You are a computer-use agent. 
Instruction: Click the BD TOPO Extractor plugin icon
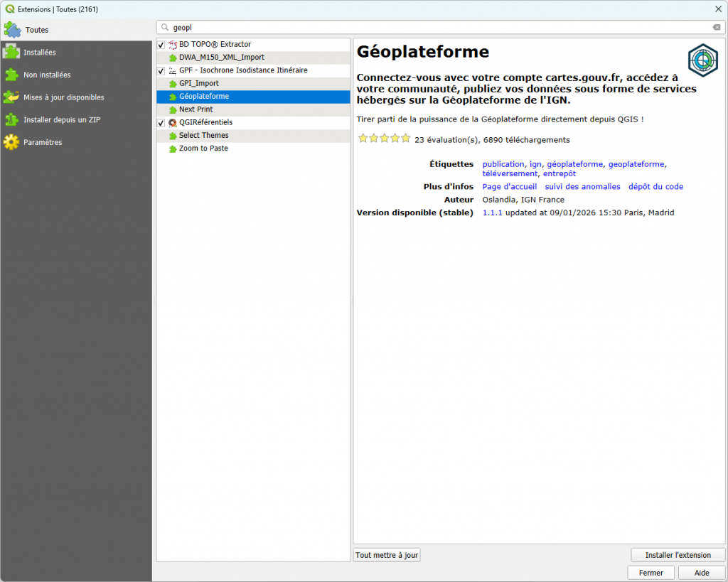(x=173, y=45)
